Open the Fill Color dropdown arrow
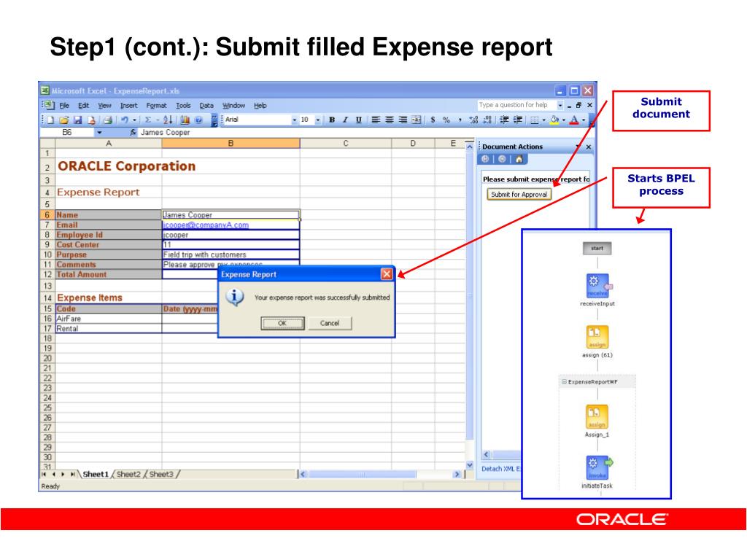Viewport: 747px width, 560px height. tap(564, 120)
